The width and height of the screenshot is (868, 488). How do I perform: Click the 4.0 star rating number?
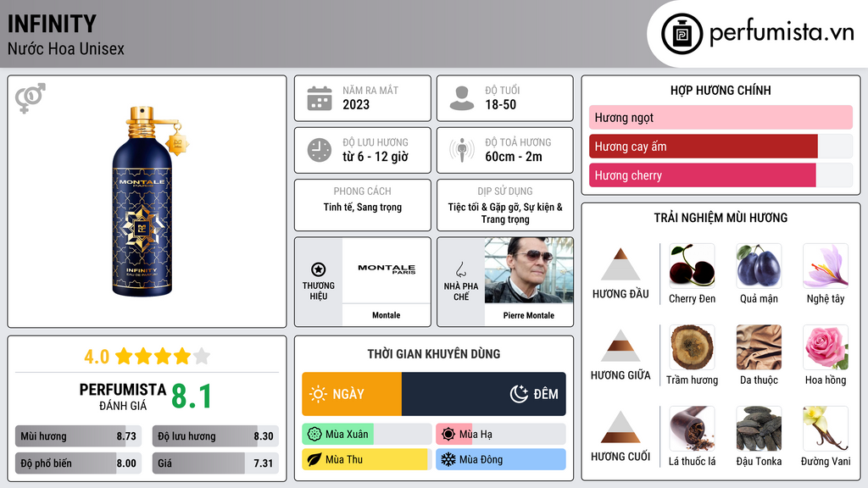[x=97, y=357]
